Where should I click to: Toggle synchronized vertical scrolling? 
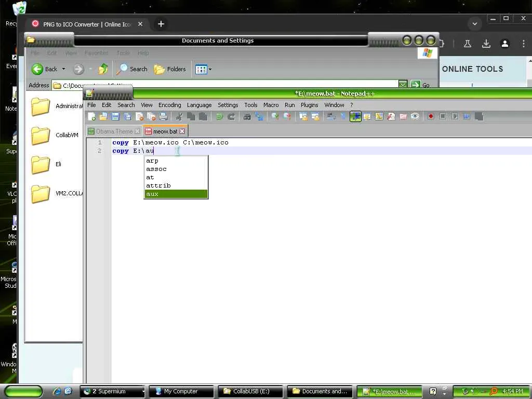click(303, 117)
